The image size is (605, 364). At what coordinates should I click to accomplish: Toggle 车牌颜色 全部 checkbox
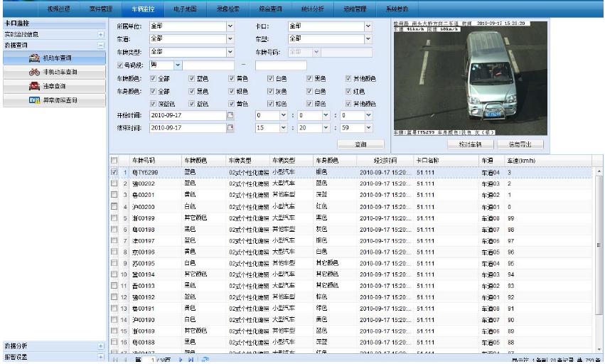coord(153,78)
